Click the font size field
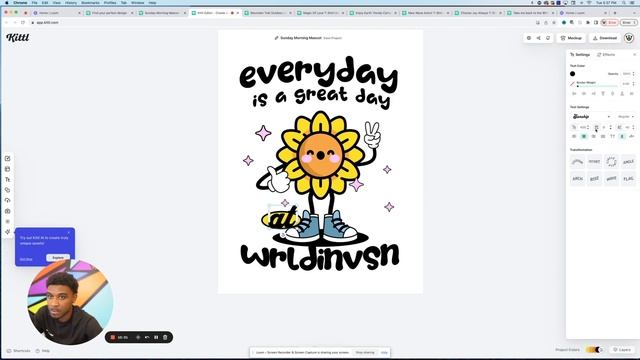 tap(583, 127)
